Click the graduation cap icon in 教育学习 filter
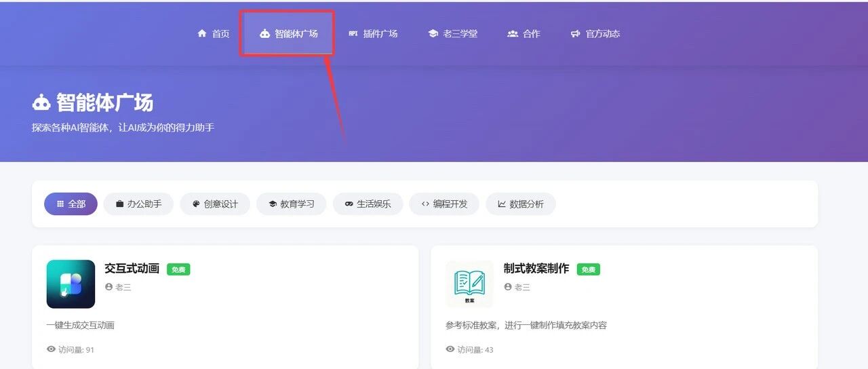868x369 pixels. [x=273, y=203]
